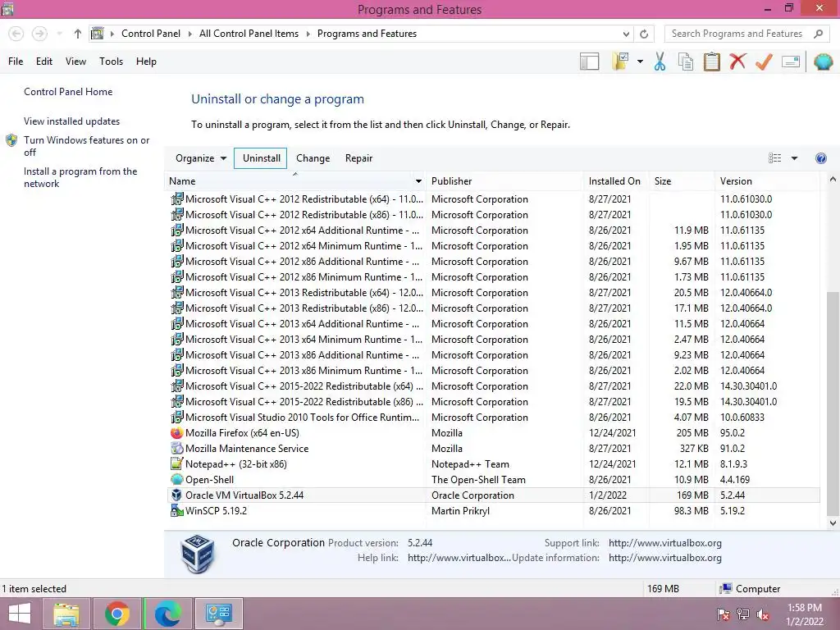Open the Help question mark icon

(x=820, y=158)
